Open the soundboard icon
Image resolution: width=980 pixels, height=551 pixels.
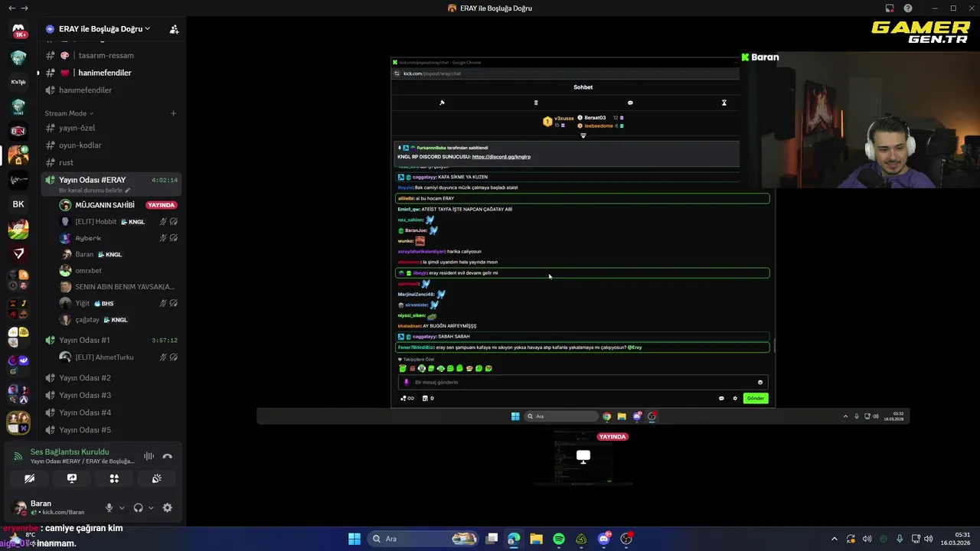156,478
